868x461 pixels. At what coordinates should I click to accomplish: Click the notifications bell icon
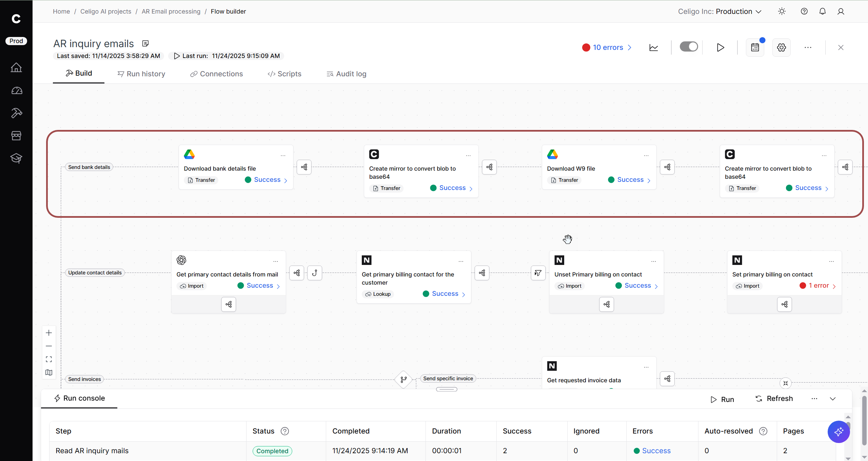[822, 12]
